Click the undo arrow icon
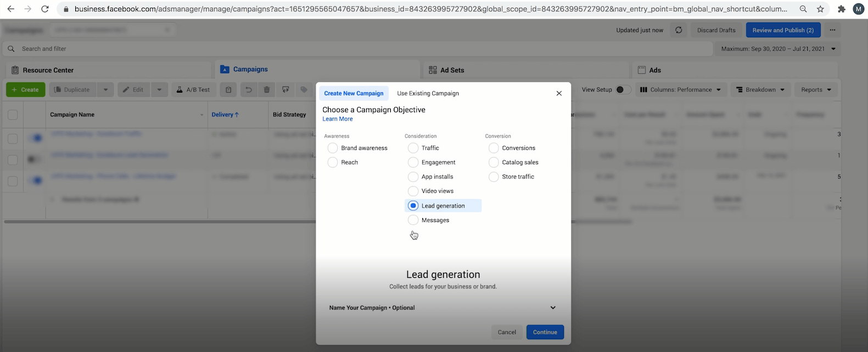This screenshot has width=868, height=352. (x=248, y=90)
